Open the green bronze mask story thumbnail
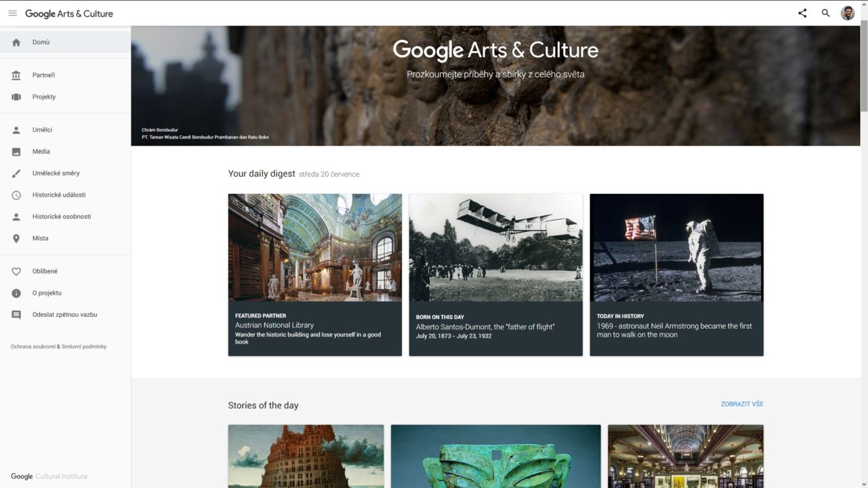This screenshot has width=868, height=488. (x=495, y=456)
